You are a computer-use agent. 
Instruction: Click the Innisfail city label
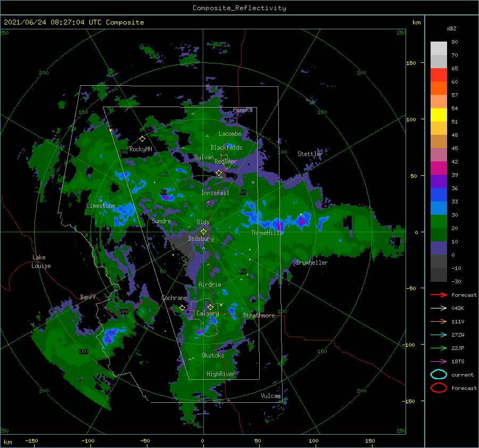point(215,193)
